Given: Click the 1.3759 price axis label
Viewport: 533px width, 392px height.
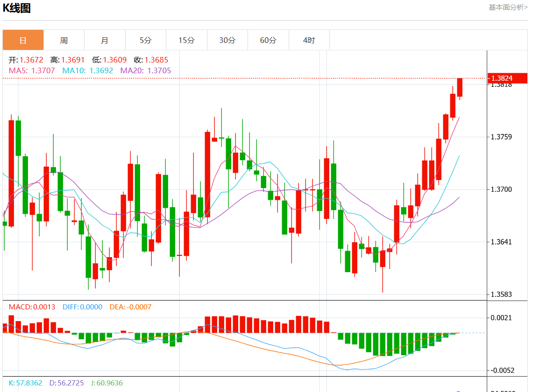Looking at the screenshot, I should (501, 137).
